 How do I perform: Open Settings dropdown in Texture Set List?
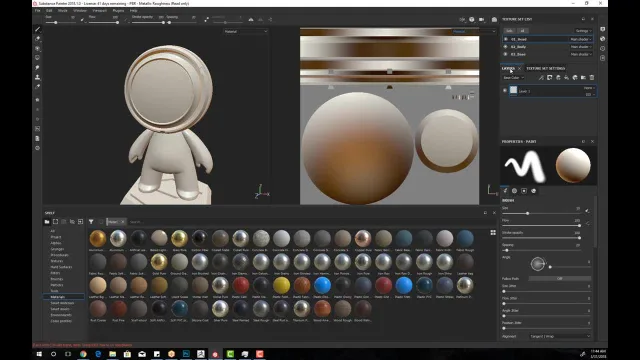(x=583, y=31)
